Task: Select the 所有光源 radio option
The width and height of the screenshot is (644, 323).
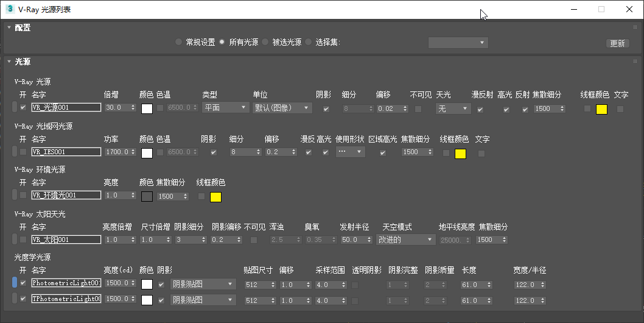Action: pyautogui.click(x=222, y=42)
